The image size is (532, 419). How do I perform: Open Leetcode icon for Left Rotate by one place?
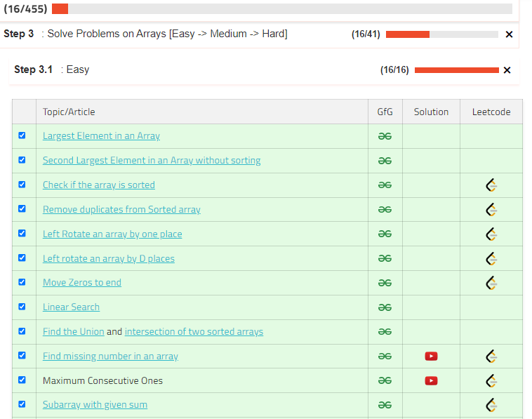[x=491, y=234]
